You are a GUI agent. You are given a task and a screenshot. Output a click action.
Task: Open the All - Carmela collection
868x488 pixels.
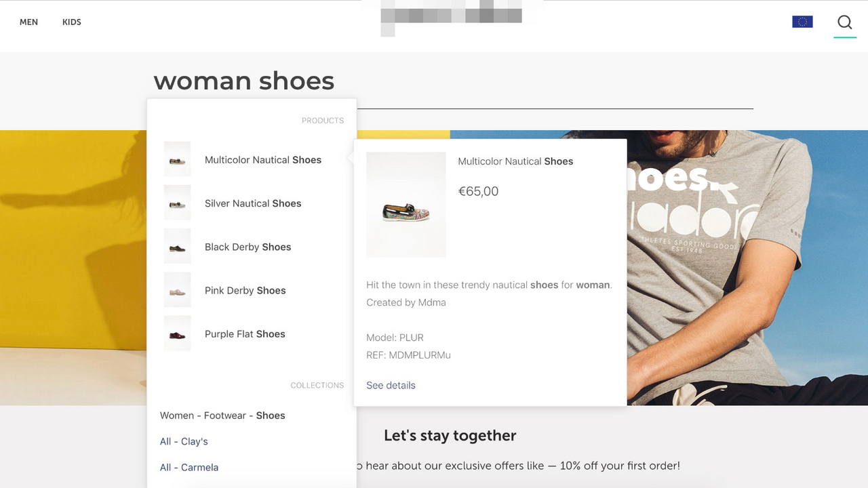(x=189, y=467)
